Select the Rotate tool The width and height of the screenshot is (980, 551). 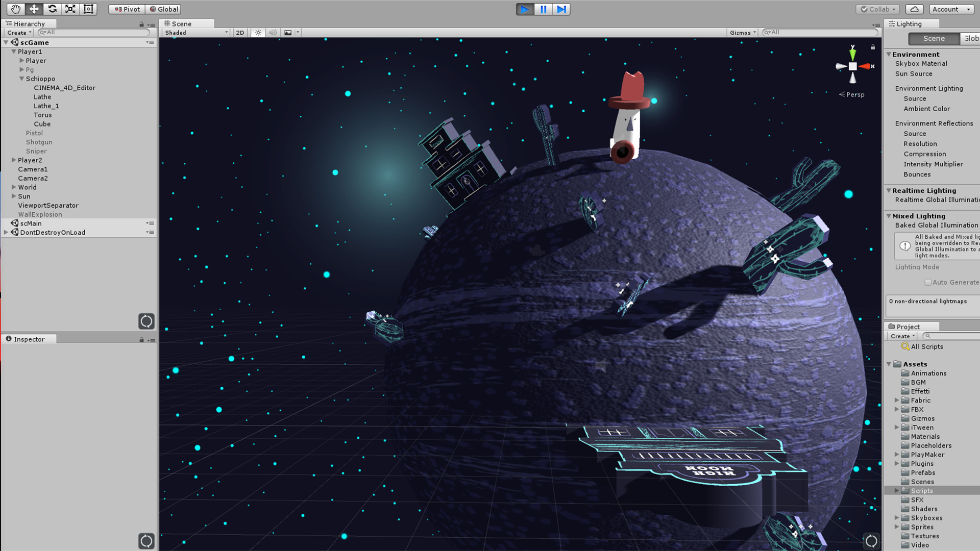pos(52,9)
